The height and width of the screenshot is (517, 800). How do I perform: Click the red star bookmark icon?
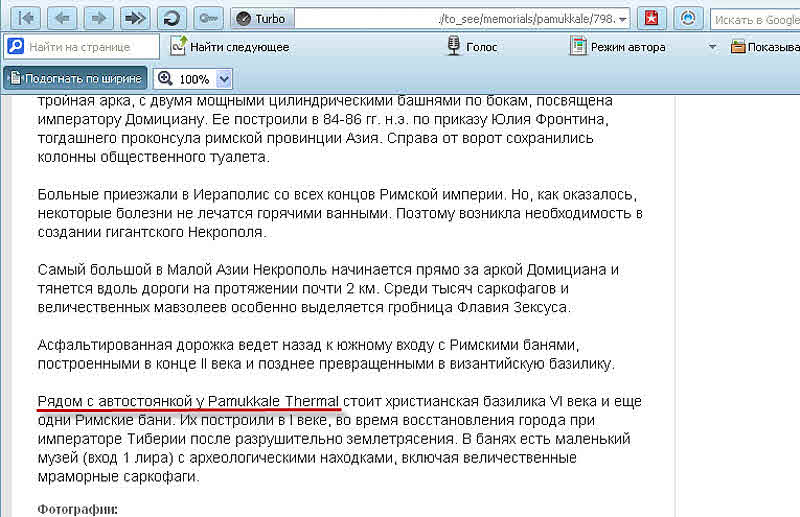pos(652,18)
